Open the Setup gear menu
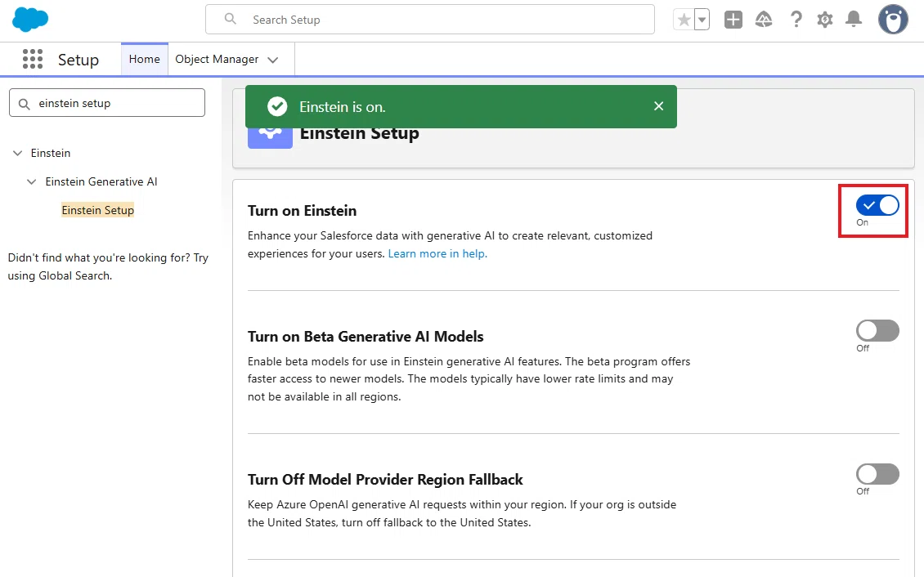This screenshot has height=577, width=924. coord(824,20)
